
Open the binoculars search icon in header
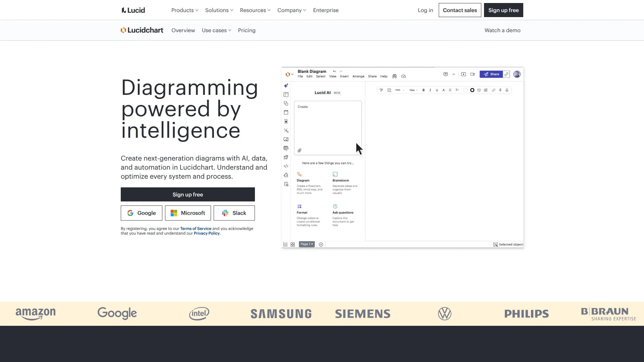coord(394,76)
